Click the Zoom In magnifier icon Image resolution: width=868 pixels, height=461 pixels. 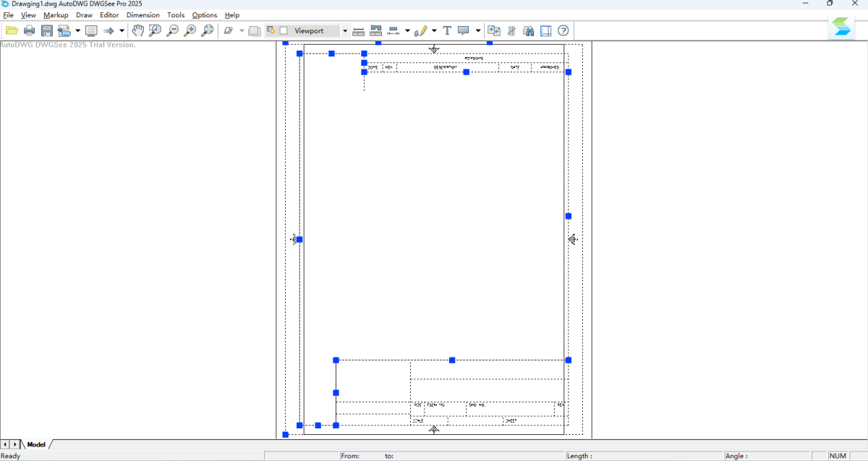coord(190,30)
